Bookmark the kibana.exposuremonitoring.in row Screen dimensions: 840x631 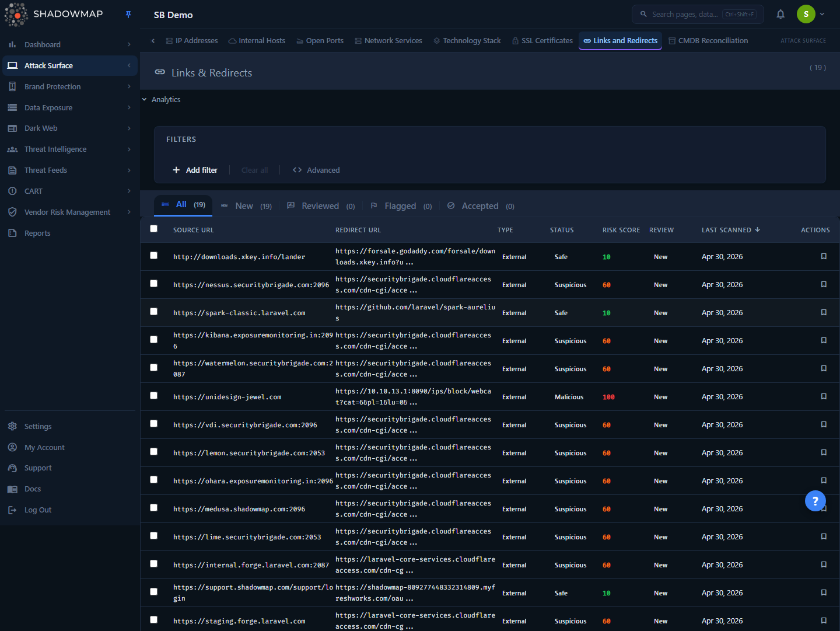pos(824,340)
